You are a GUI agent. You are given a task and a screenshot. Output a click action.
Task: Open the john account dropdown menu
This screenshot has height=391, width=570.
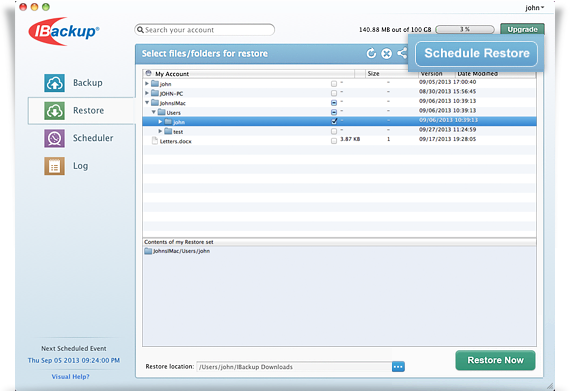tap(534, 8)
